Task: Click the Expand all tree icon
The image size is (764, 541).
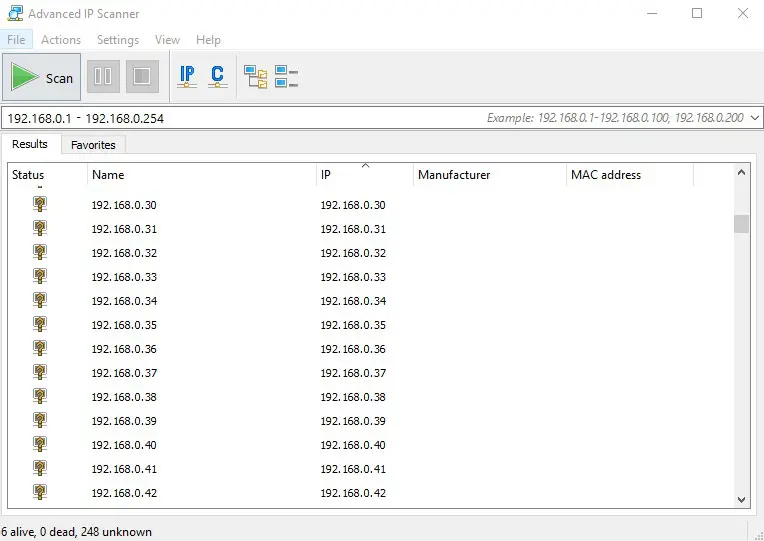Action: pos(255,77)
